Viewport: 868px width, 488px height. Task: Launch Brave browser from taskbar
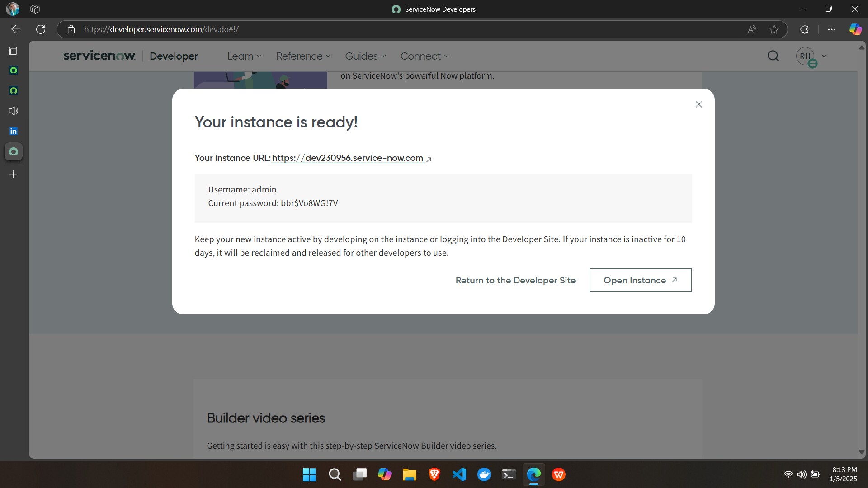[434, 474]
